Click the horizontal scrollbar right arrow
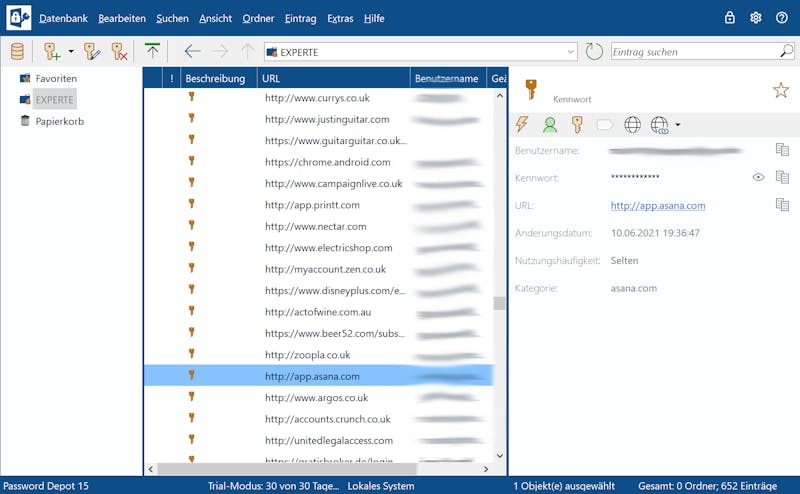 (486, 469)
